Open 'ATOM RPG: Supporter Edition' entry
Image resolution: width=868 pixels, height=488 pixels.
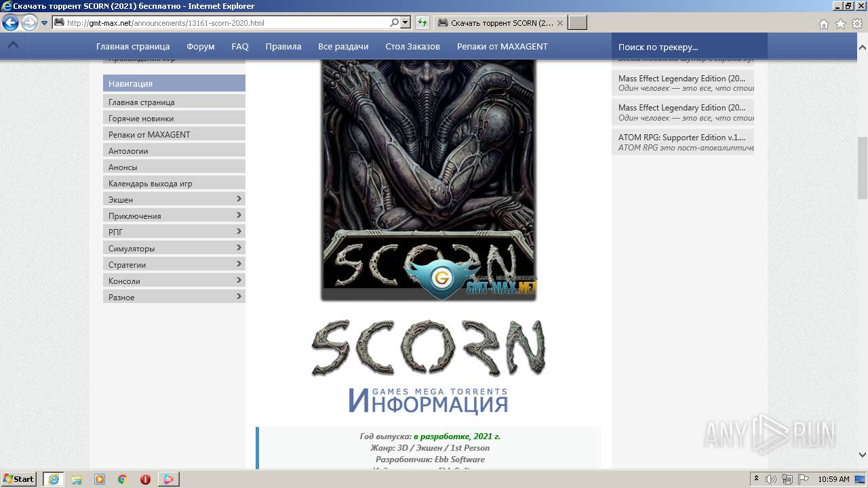click(683, 142)
